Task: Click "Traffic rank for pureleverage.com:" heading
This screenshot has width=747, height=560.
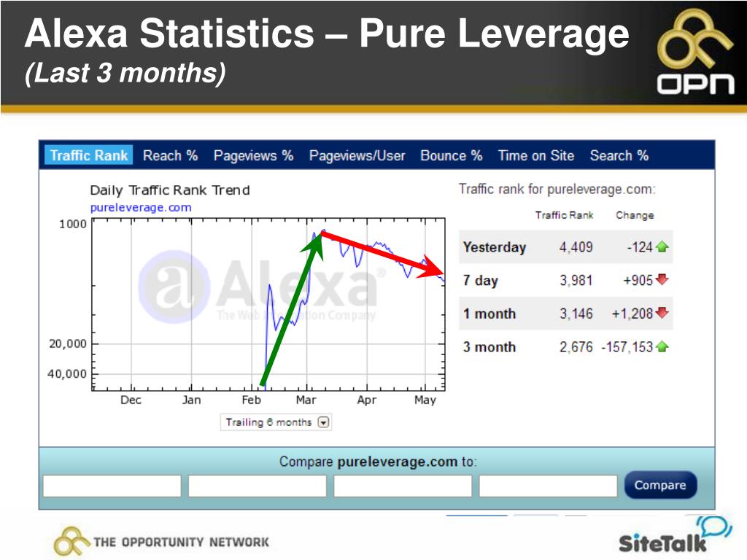Action: click(x=557, y=190)
